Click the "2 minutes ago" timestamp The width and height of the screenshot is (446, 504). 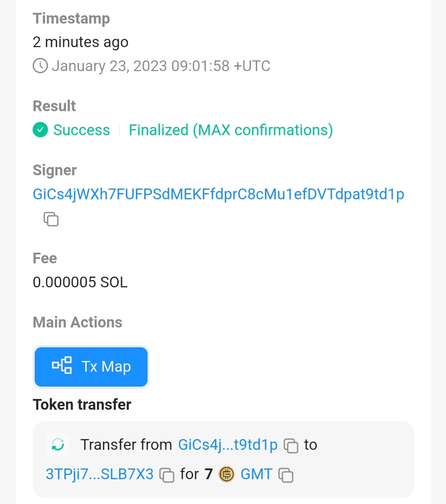tap(81, 42)
